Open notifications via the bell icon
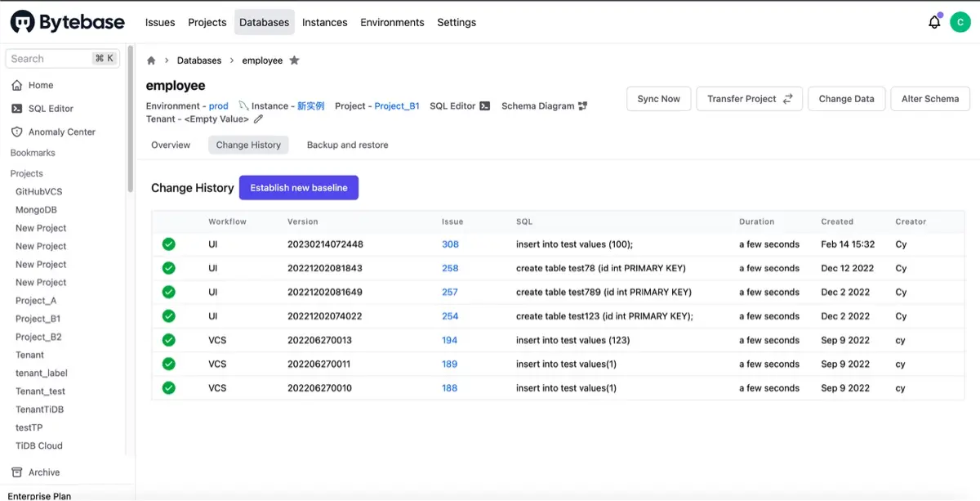 tap(933, 22)
